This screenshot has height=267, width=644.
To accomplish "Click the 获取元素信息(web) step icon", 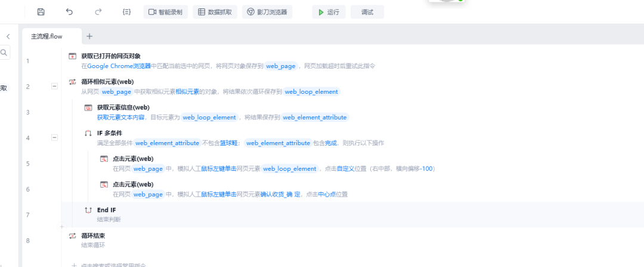I will coord(88,108).
